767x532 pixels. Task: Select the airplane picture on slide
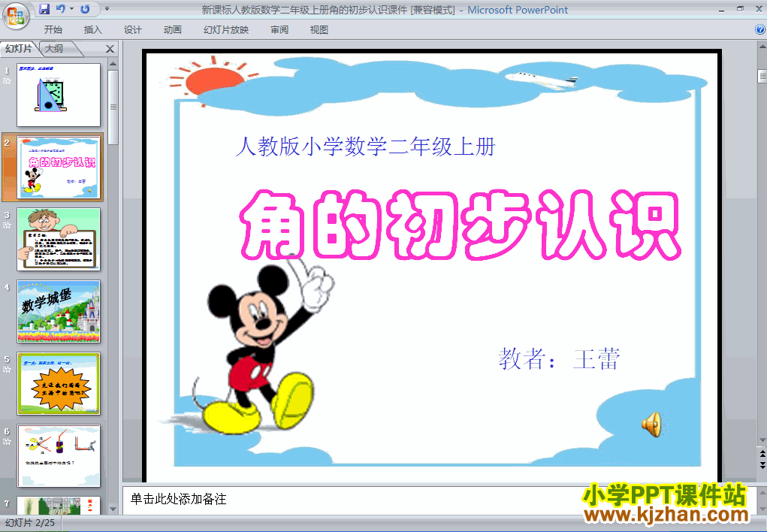pos(541,79)
